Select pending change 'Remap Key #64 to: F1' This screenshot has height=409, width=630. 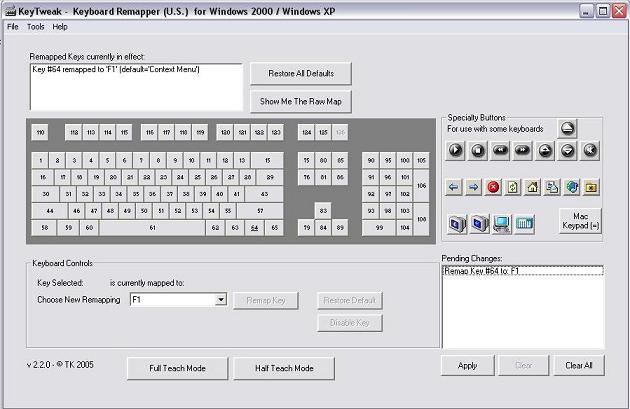point(522,271)
